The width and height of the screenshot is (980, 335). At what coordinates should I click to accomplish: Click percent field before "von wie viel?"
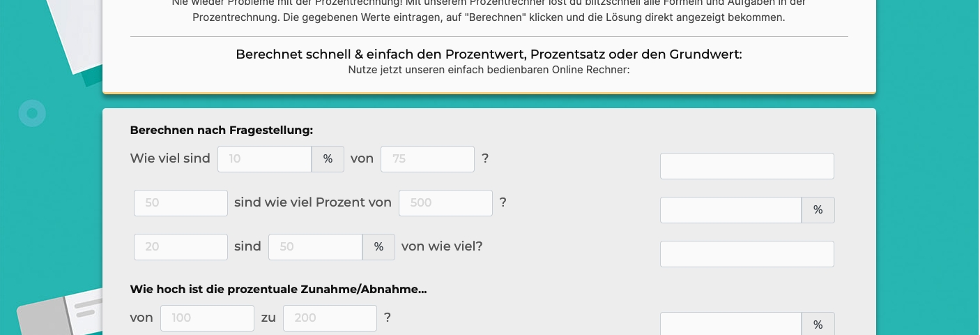pos(315,247)
